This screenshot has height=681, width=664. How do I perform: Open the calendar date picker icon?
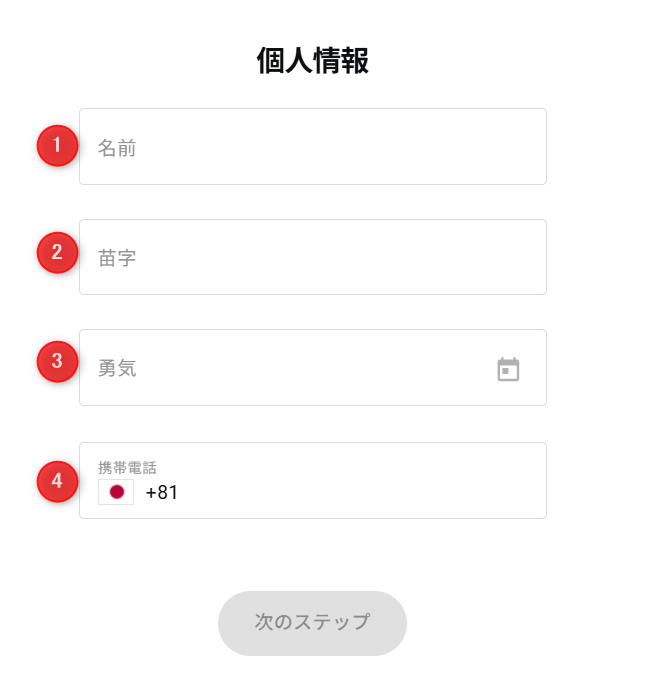(x=509, y=369)
